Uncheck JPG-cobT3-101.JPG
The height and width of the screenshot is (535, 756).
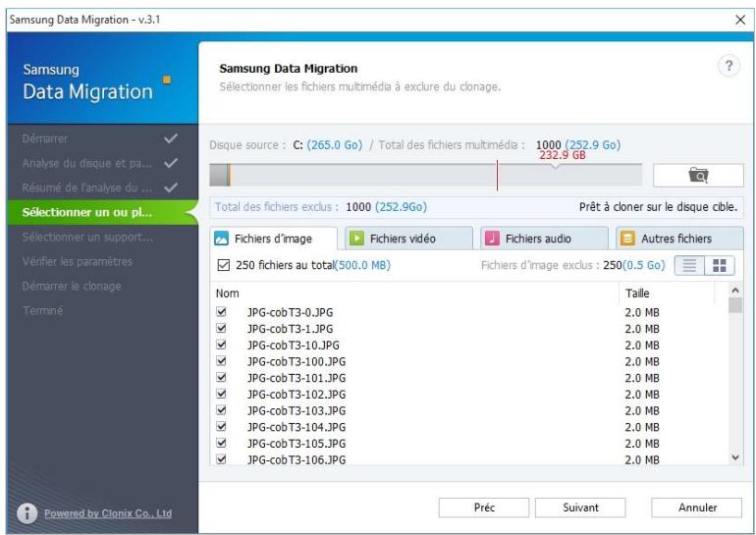pyautogui.click(x=221, y=377)
